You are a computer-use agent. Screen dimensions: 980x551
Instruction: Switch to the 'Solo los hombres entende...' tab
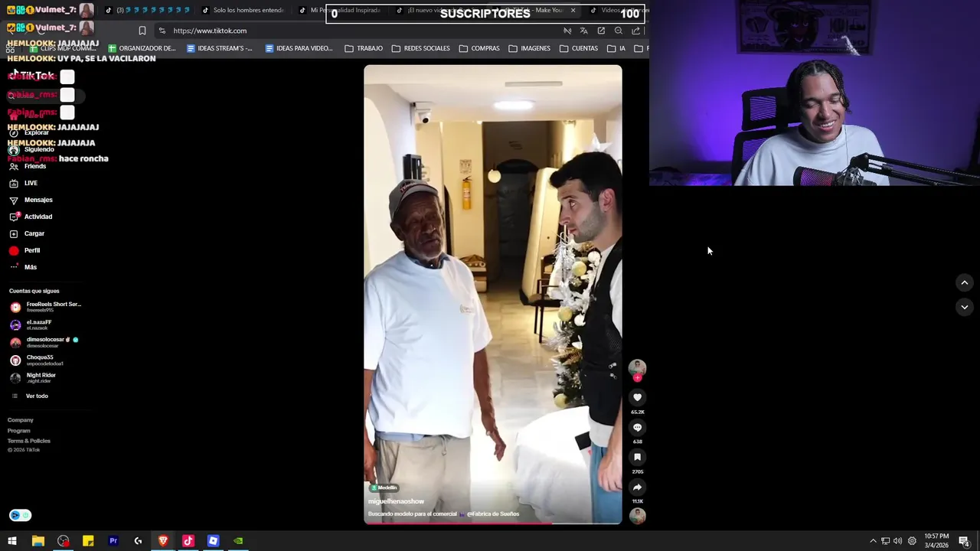click(x=243, y=10)
